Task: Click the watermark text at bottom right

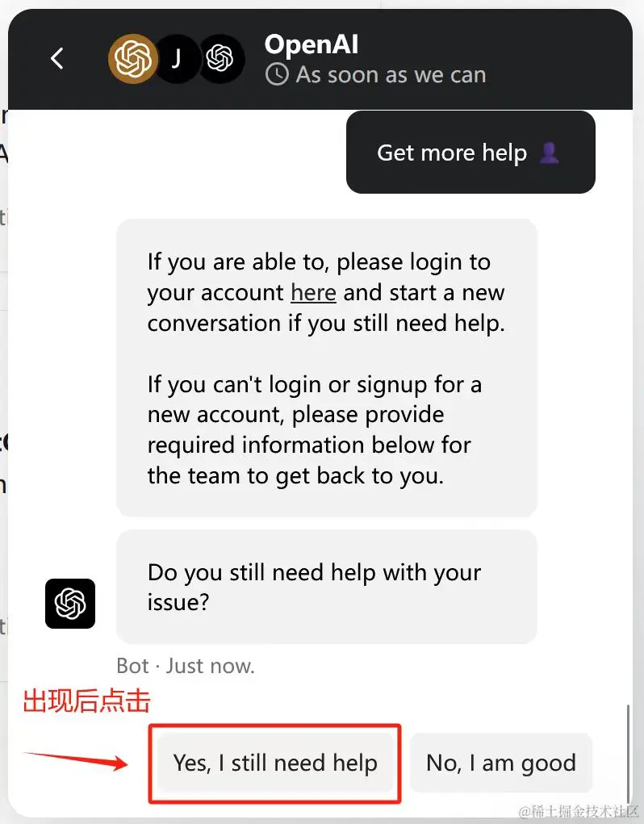Action: click(579, 811)
